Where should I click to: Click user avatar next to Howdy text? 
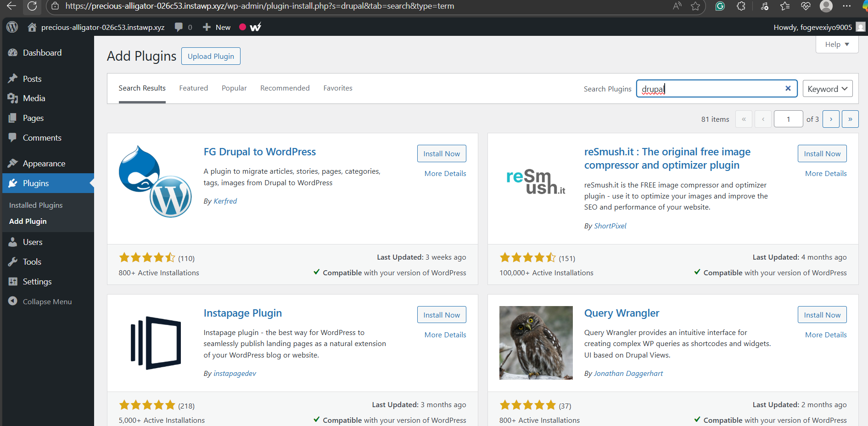[861, 27]
